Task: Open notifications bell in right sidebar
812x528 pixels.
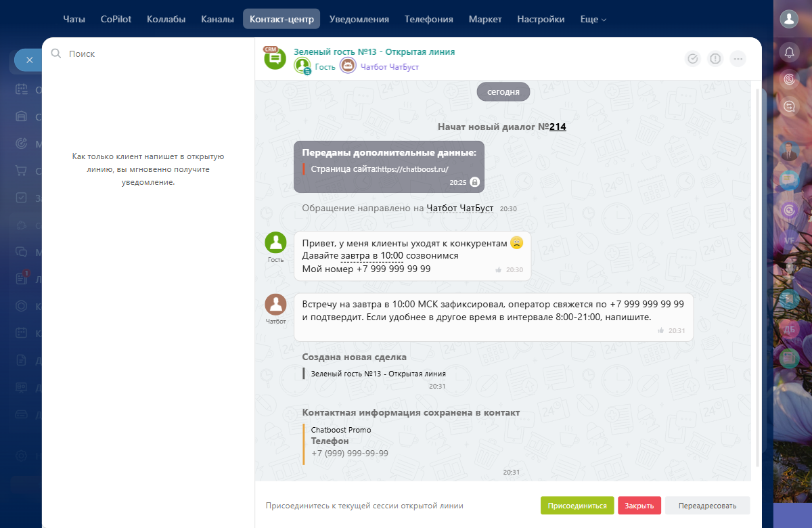Action: [789, 52]
